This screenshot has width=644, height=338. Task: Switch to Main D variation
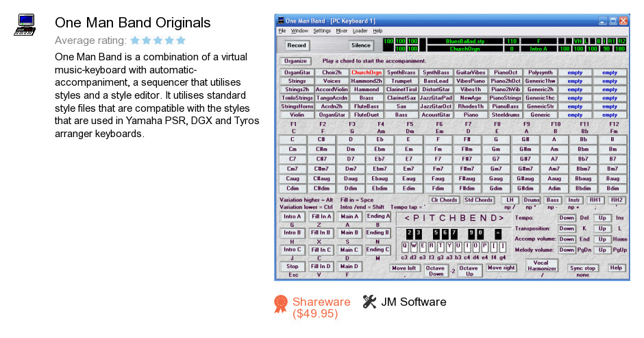[349, 267]
